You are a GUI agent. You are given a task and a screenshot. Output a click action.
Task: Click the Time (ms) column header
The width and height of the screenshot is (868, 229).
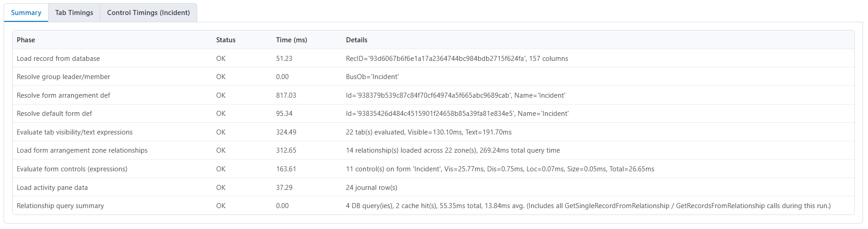292,40
